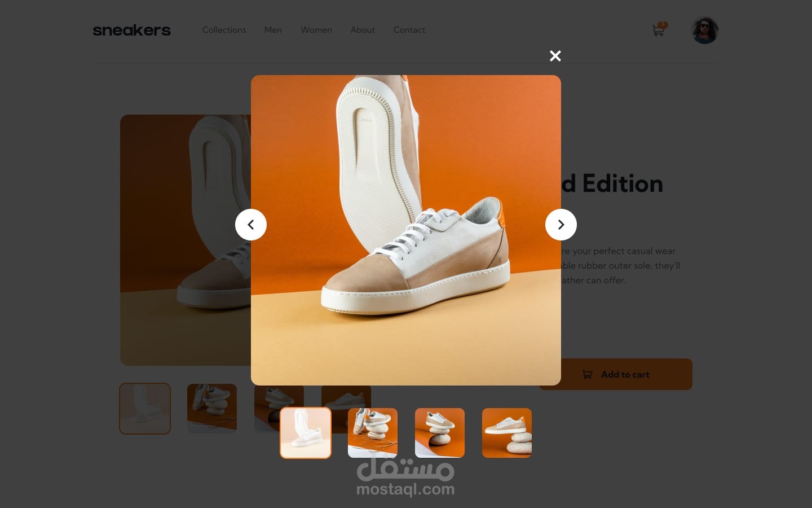Select the first highlighted lightbox thumbnail
812x508 pixels.
tap(306, 433)
